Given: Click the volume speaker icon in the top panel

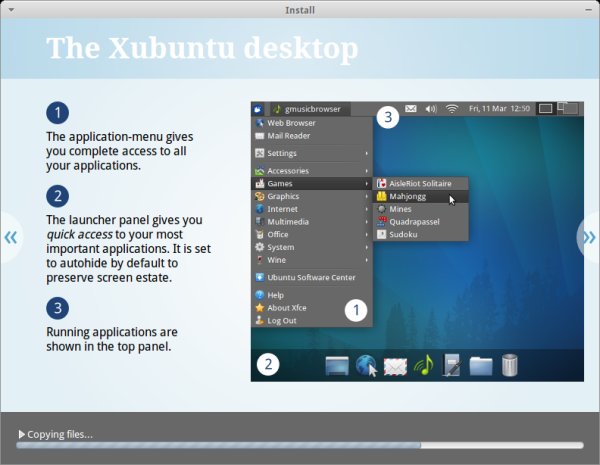Looking at the screenshot, I should coord(431,109).
